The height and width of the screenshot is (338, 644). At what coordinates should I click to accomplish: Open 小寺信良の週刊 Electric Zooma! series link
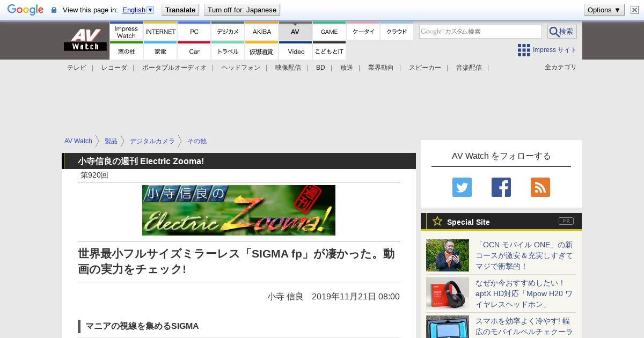coord(141,161)
